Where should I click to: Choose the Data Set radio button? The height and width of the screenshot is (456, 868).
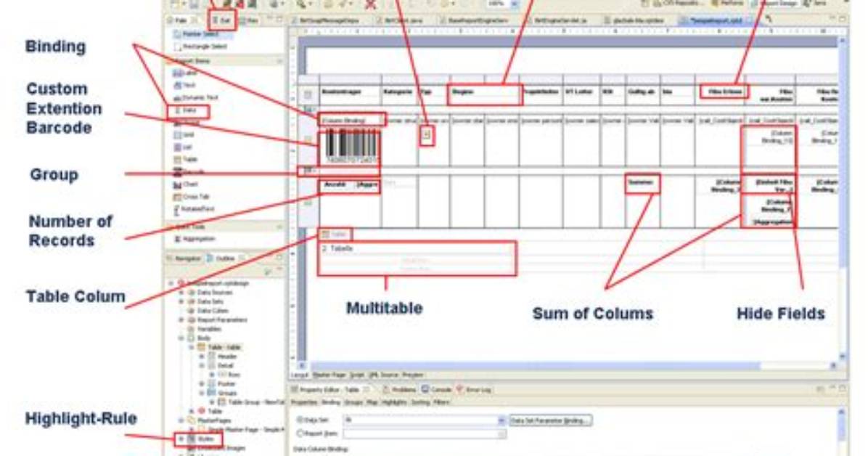300,420
